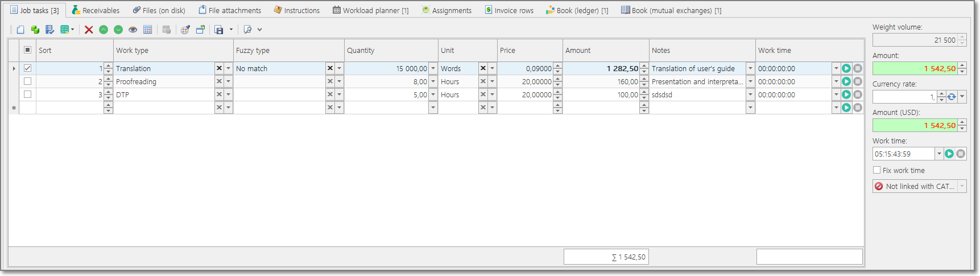This screenshot has height=276, width=980.
Task: Clear the Words unit with X button
Action: [483, 68]
